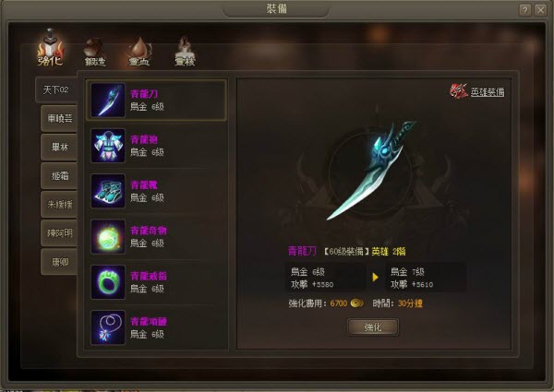
Task: Select the 青龍刀 blade icon in list
Action: 108,100
